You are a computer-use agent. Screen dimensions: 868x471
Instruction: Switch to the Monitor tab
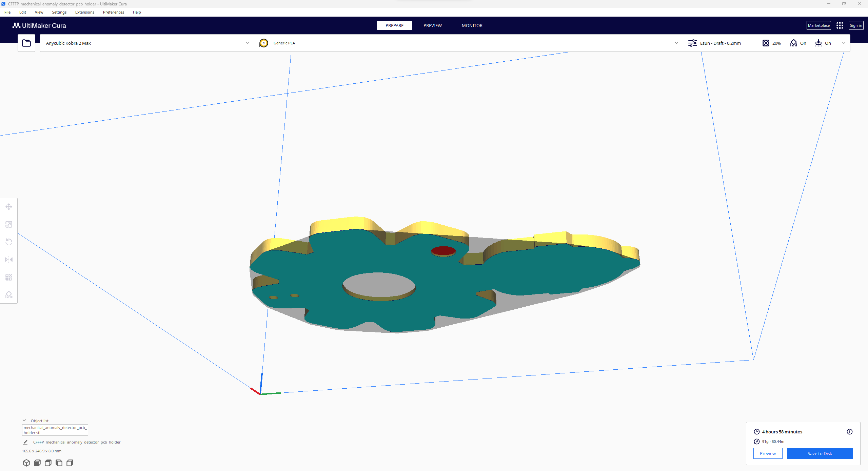pyautogui.click(x=472, y=25)
